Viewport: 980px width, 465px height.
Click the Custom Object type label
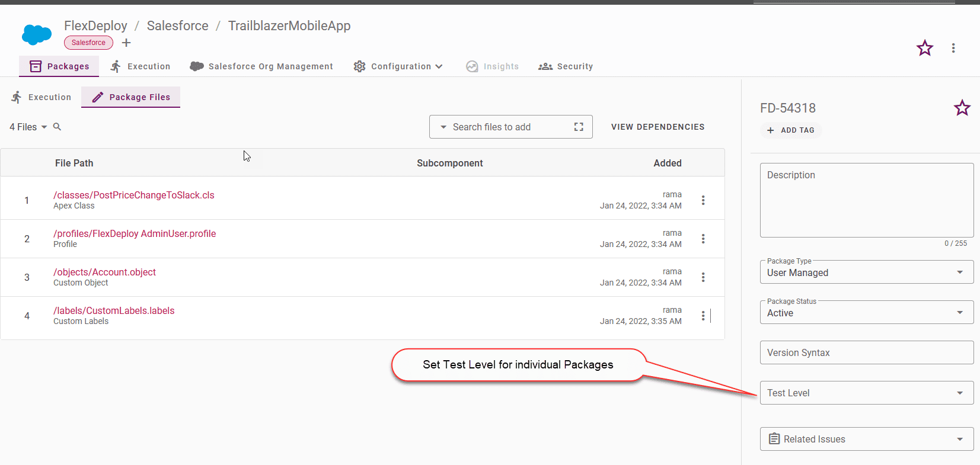point(81,283)
